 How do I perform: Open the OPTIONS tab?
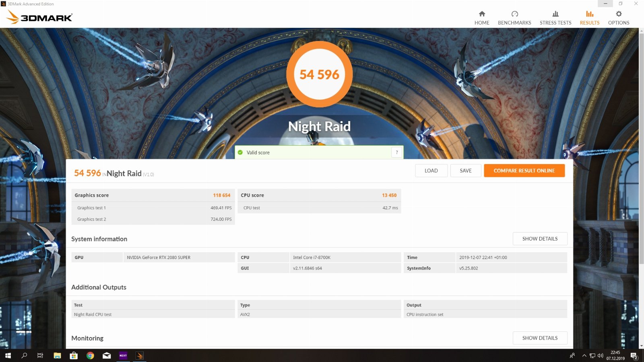click(x=619, y=18)
